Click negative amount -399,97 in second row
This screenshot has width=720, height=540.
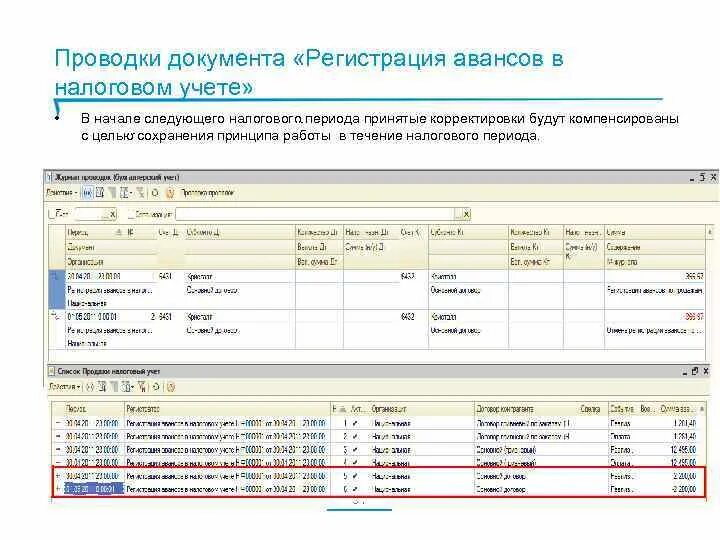coord(692,317)
